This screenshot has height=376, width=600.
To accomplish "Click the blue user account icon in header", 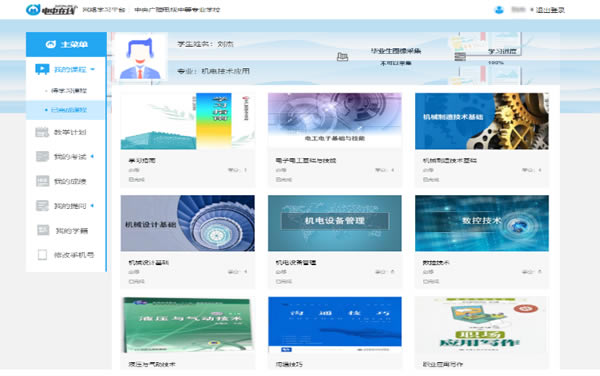I will tap(499, 10).
